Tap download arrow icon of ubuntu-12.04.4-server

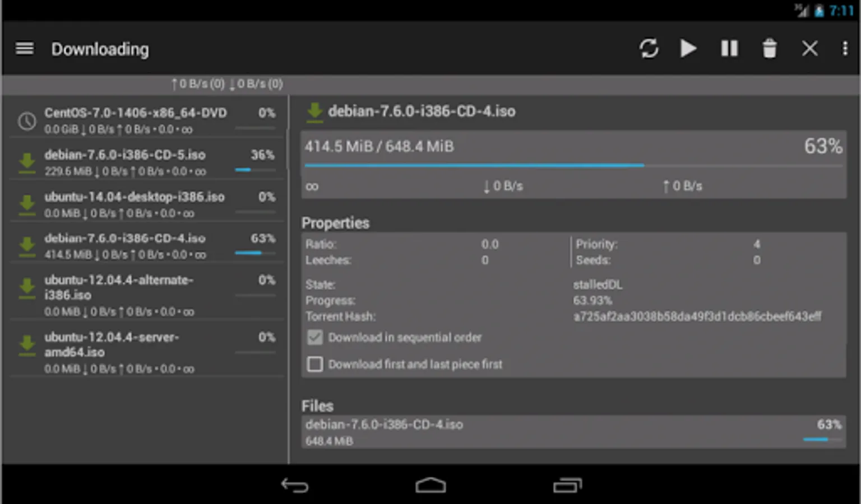pyautogui.click(x=27, y=346)
